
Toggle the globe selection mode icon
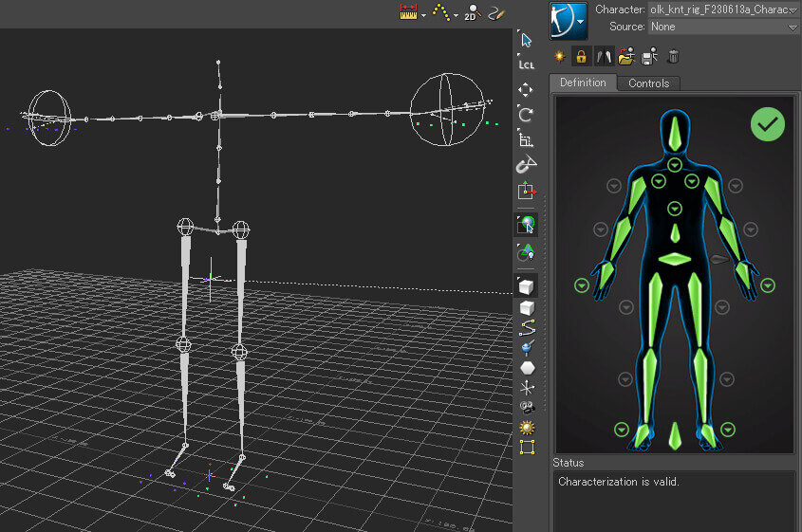pos(526,225)
